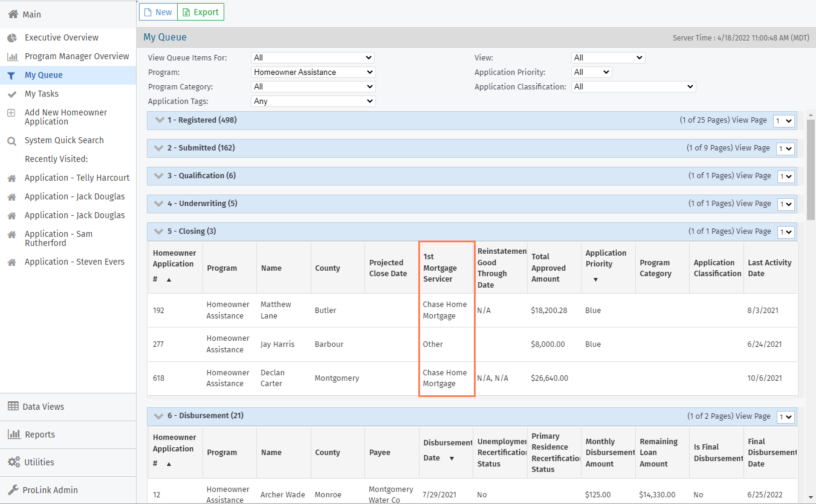Click the Add New Homeowner Application plus icon
Image resolution: width=816 pixels, height=504 pixels.
(11, 113)
